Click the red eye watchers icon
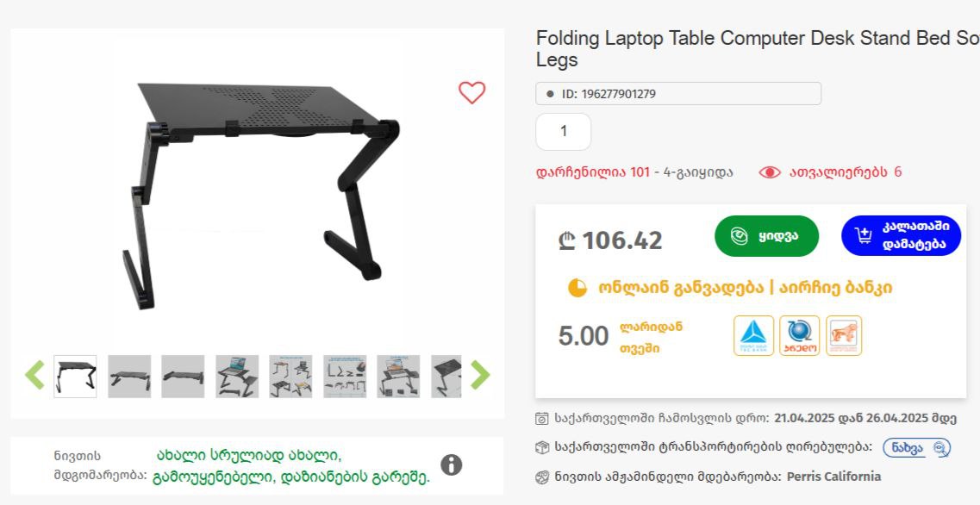The width and height of the screenshot is (980, 505). [x=770, y=172]
